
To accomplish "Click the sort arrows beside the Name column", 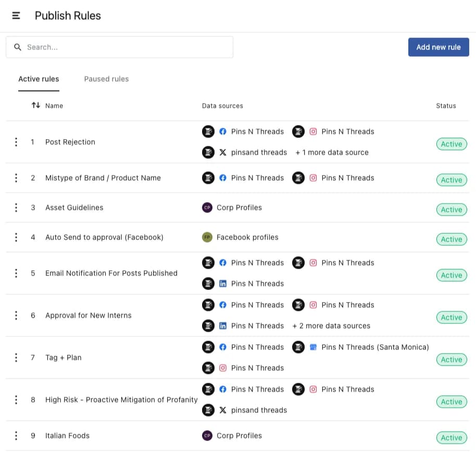I will (x=35, y=105).
